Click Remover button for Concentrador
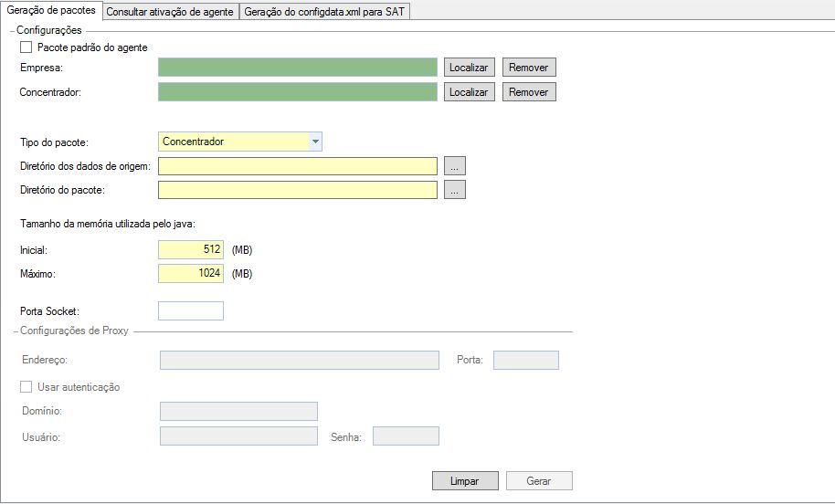Image resolution: width=835 pixels, height=504 pixels. [529, 92]
